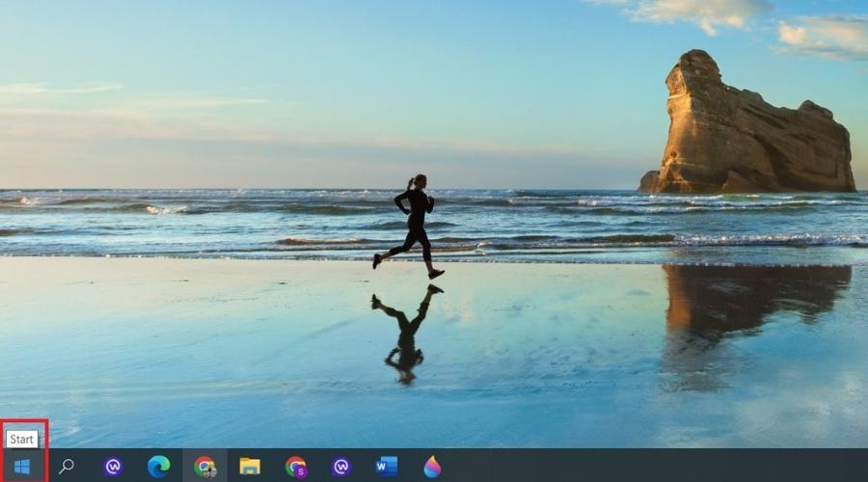Open the Workplace icon beside the search magnifier
868x482 pixels.
coord(113,467)
